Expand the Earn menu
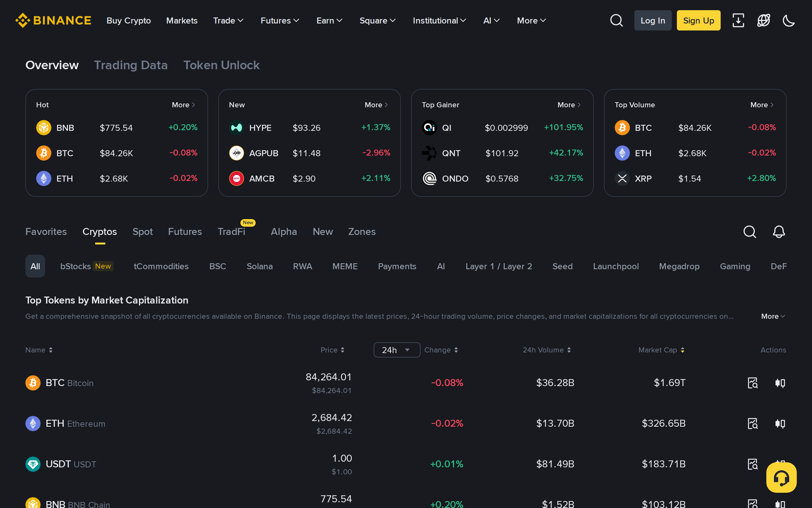812x508 pixels. (330, 21)
